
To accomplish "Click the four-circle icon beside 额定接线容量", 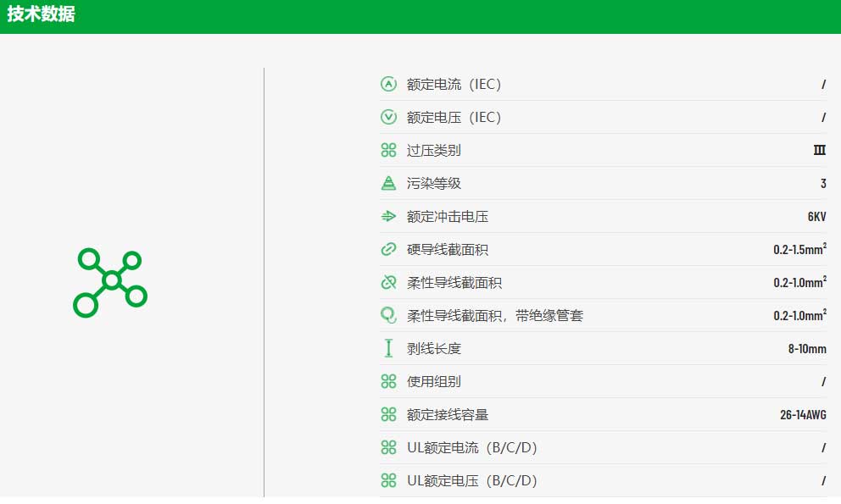I will (x=388, y=414).
